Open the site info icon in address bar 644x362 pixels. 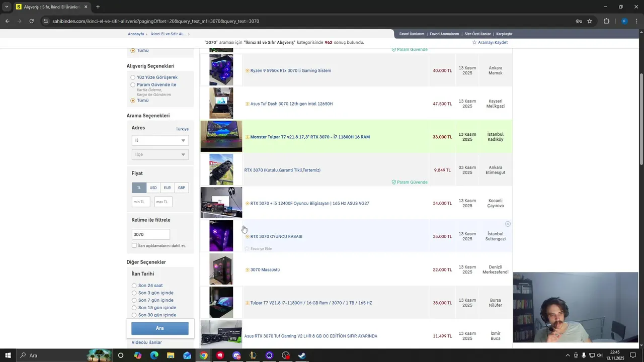point(46,21)
